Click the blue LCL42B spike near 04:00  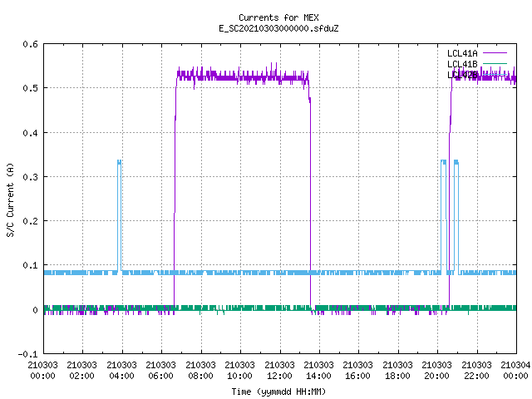(119, 215)
